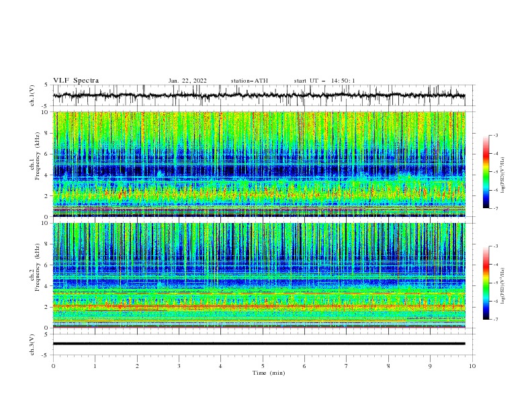Image resolution: width=532 pixels, height=411 pixels.
Task: Click the "4" tick on the time axis
Action: coord(220,366)
